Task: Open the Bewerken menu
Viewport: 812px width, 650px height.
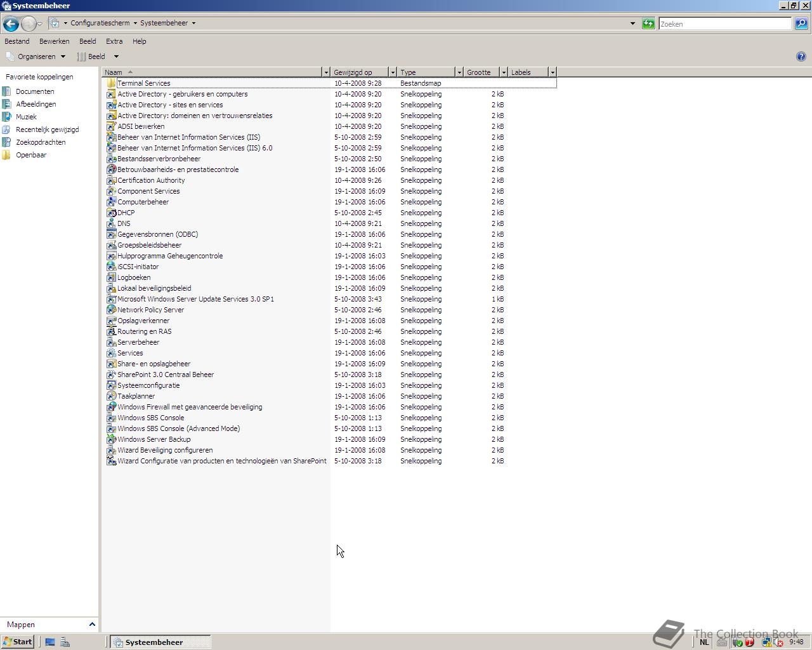Action: pyautogui.click(x=55, y=41)
